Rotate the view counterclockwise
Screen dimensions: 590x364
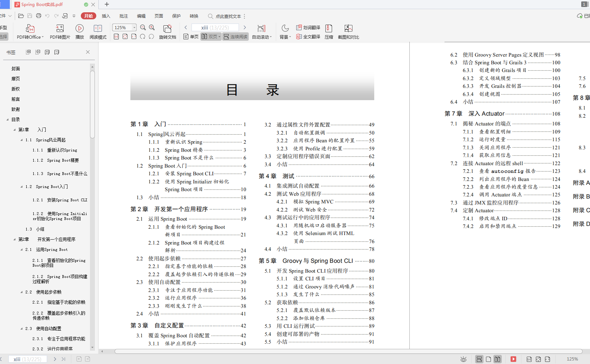151,37
